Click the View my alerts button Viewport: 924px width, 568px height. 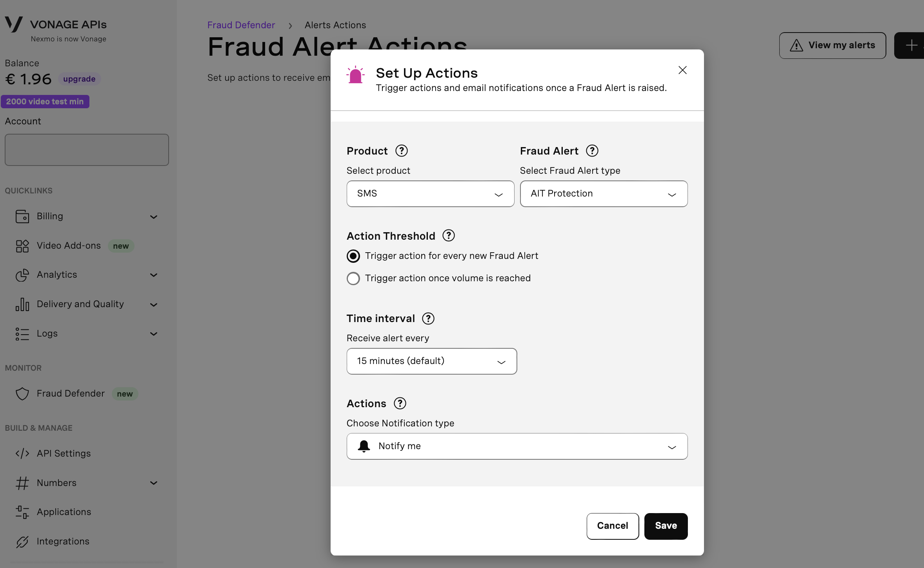tap(832, 46)
